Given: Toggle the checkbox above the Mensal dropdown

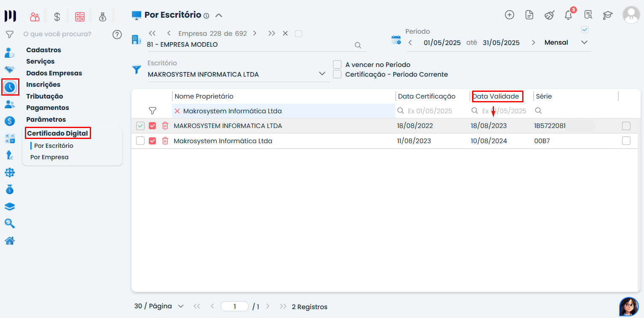Looking at the screenshot, I should (x=585, y=29).
